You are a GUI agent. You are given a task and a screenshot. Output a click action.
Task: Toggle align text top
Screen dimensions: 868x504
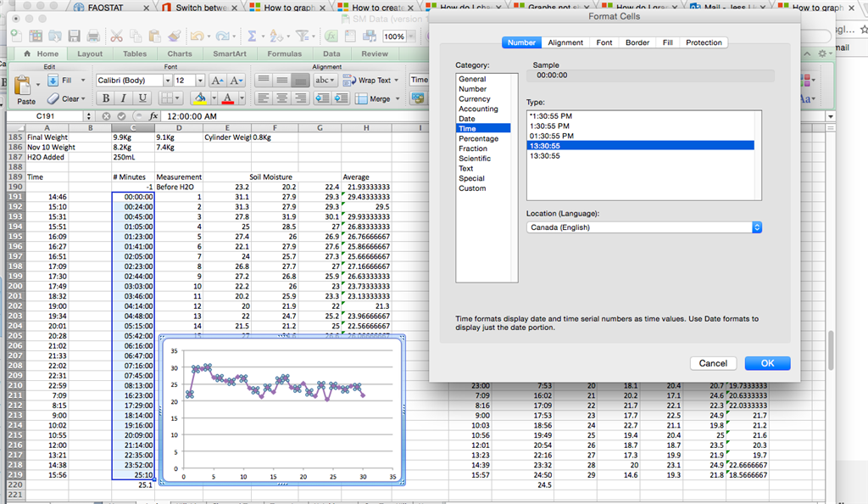coord(264,81)
